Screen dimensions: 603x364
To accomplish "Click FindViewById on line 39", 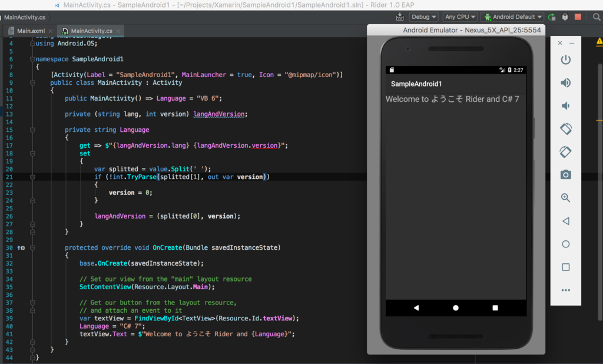I will [156, 319].
